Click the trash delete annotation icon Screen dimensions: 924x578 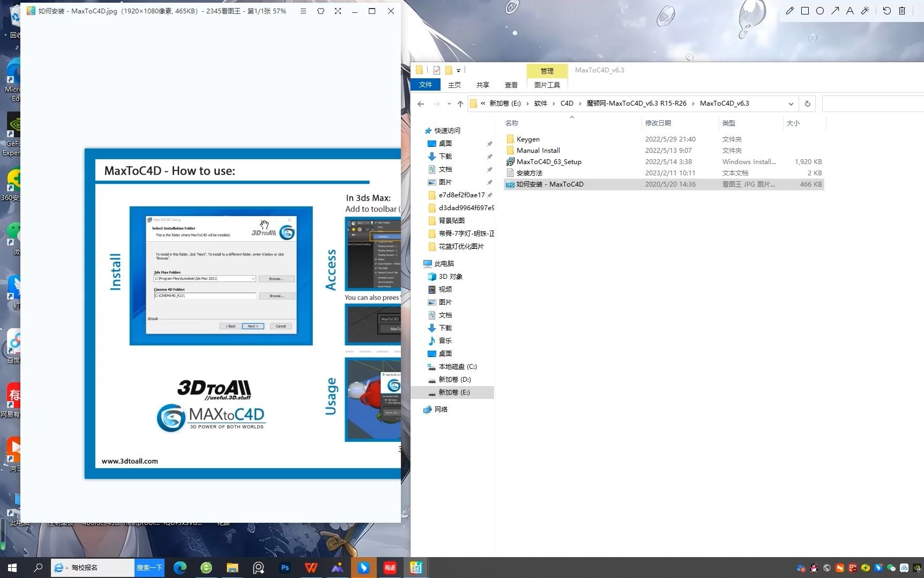coord(902,11)
